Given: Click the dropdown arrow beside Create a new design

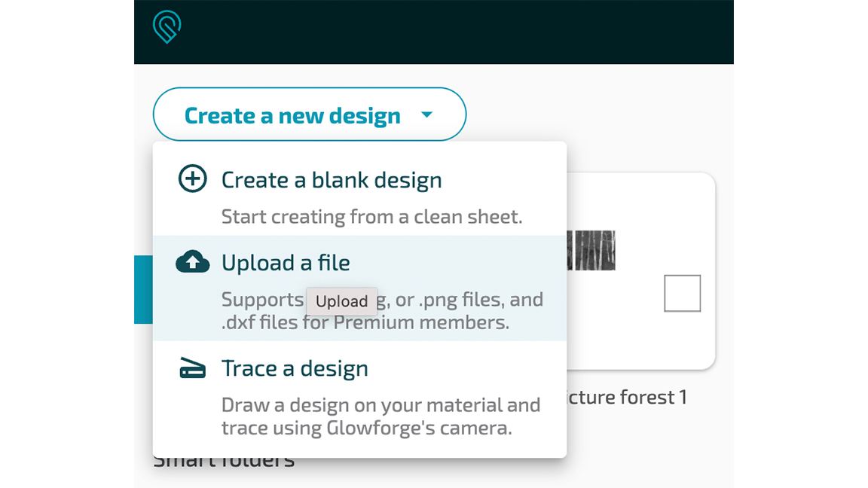Looking at the screenshot, I should [x=426, y=115].
